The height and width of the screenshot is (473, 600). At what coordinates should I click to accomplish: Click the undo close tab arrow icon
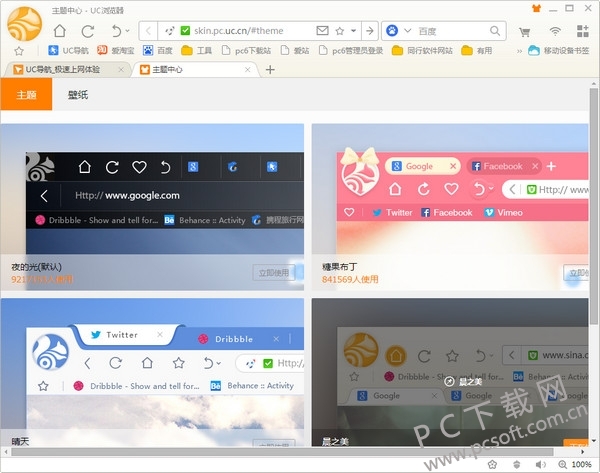pyautogui.click(x=116, y=31)
